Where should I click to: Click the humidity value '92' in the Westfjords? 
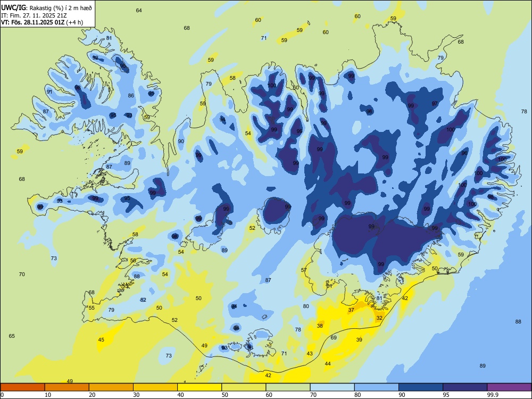(95, 57)
